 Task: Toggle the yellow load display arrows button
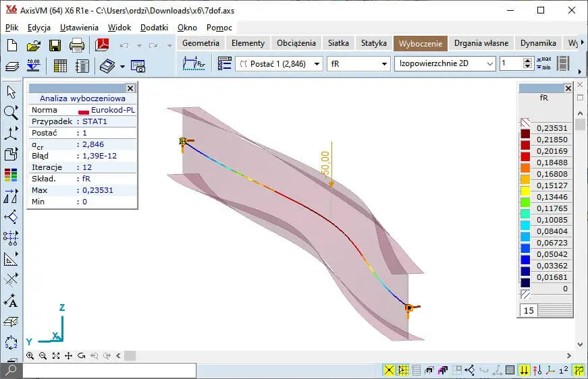[x=525, y=370]
